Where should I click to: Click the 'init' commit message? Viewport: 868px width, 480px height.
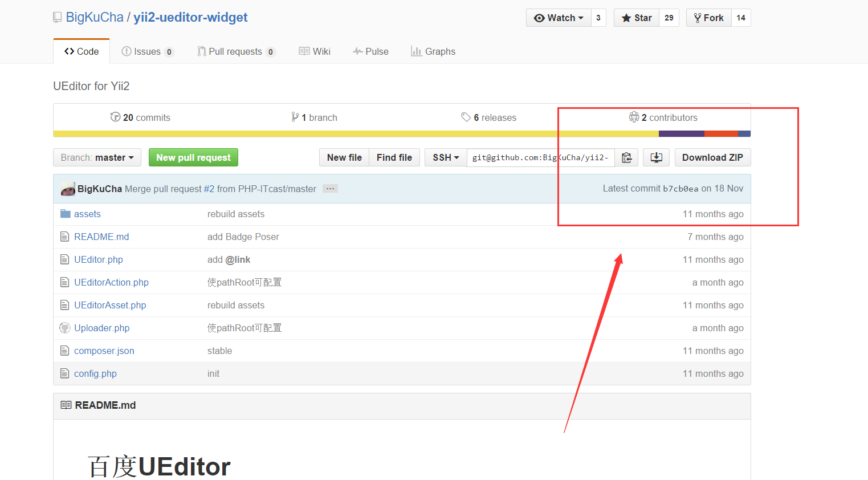pos(213,373)
